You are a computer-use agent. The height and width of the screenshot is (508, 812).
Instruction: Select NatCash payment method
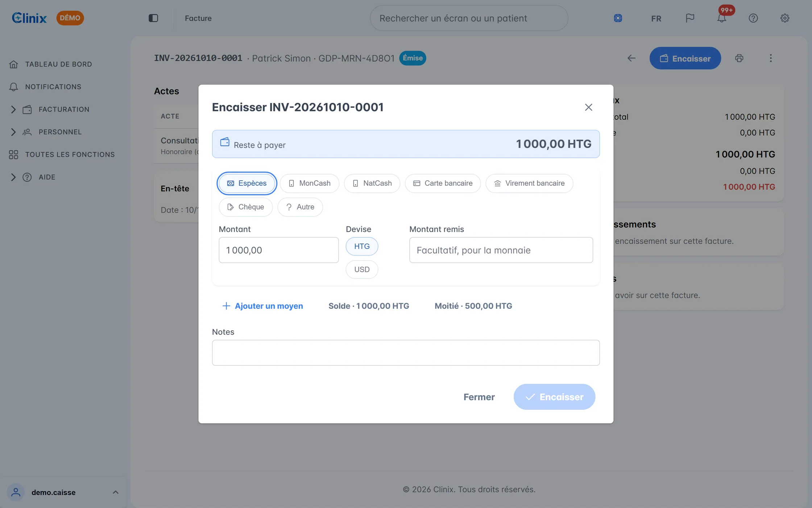(x=372, y=183)
